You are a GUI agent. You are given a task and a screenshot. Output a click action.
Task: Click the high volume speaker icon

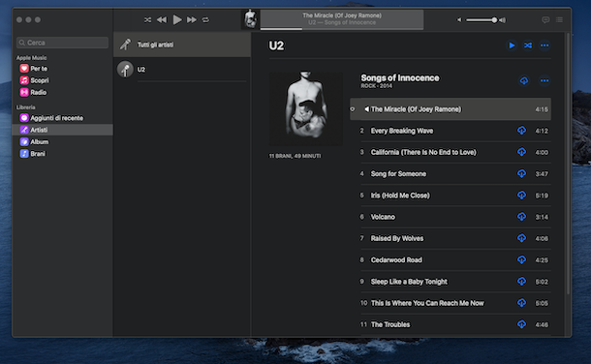[503, 20]
